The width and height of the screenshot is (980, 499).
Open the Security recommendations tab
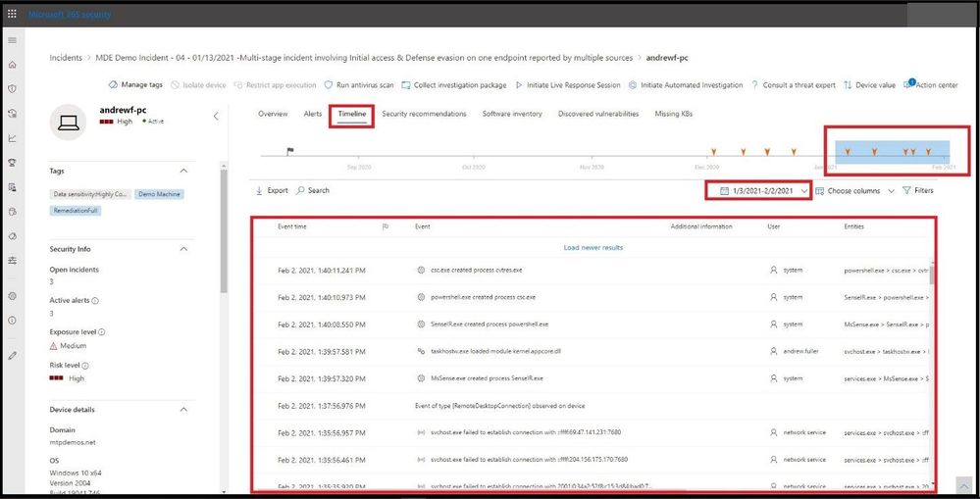(x=425, y=114)
